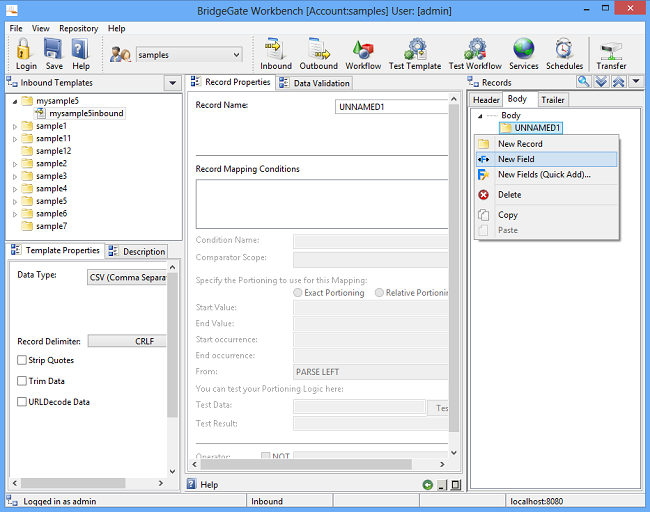Click the Inbound Templates panel tree icon
The image size is (650, 512).
pos(12,82)
